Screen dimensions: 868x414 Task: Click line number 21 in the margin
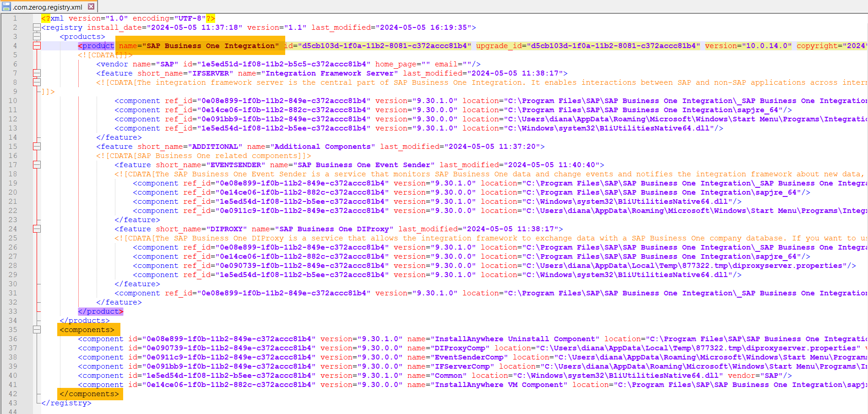coord(13,202)
